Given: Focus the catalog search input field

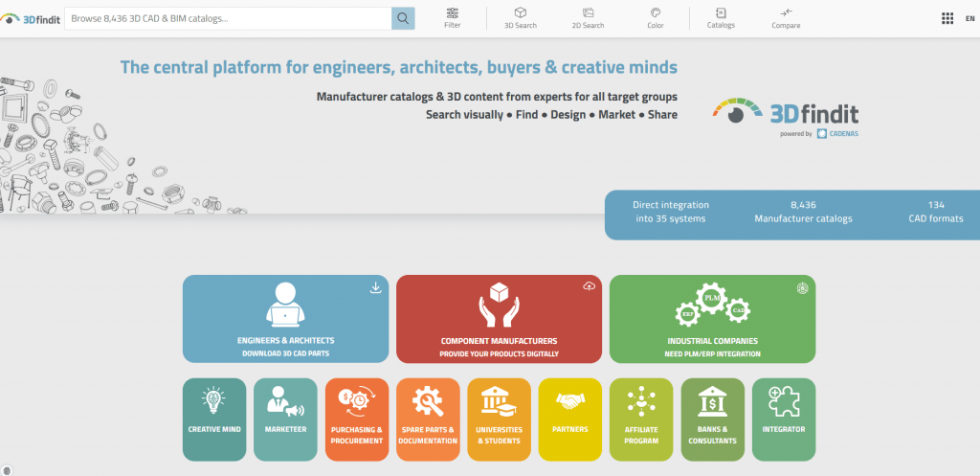Looking at the screenshot, I should point(228,18).
